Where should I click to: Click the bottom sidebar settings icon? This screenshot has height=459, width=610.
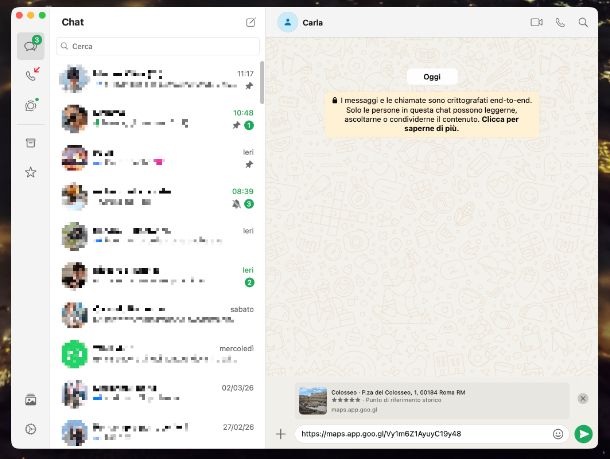pos(31,429)
